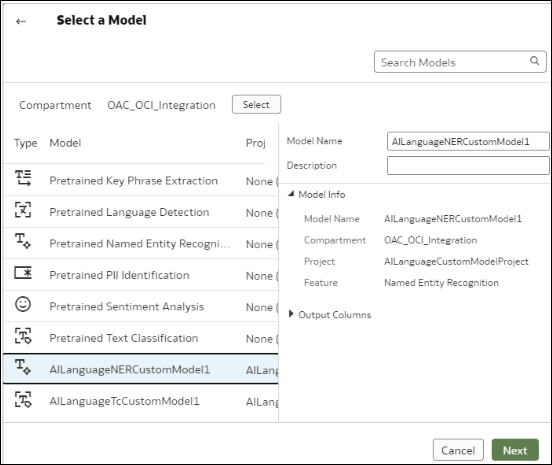
Task: Click None project cell for Language Detection
Action: coord(262,213)
